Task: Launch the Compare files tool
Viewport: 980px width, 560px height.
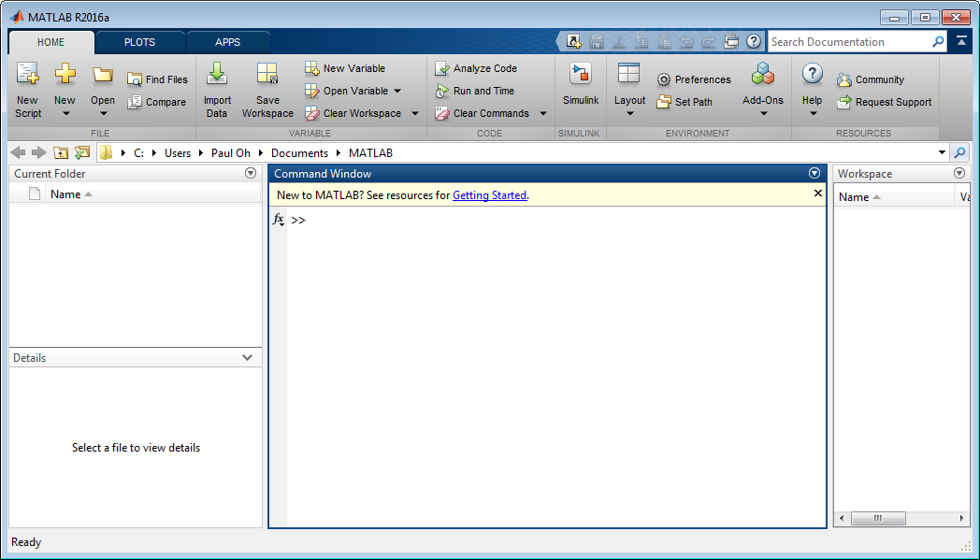Action: point(156,102)
